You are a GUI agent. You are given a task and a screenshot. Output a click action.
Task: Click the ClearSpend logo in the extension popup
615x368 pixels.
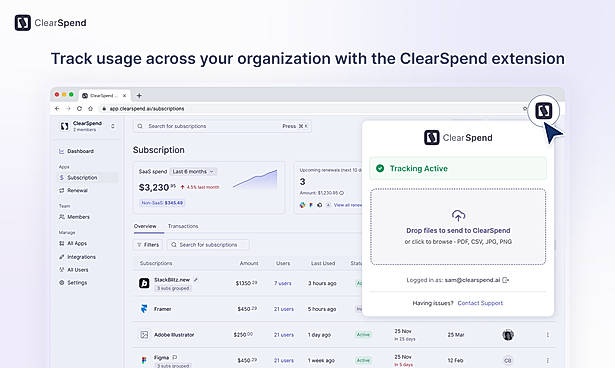point(458,138)
